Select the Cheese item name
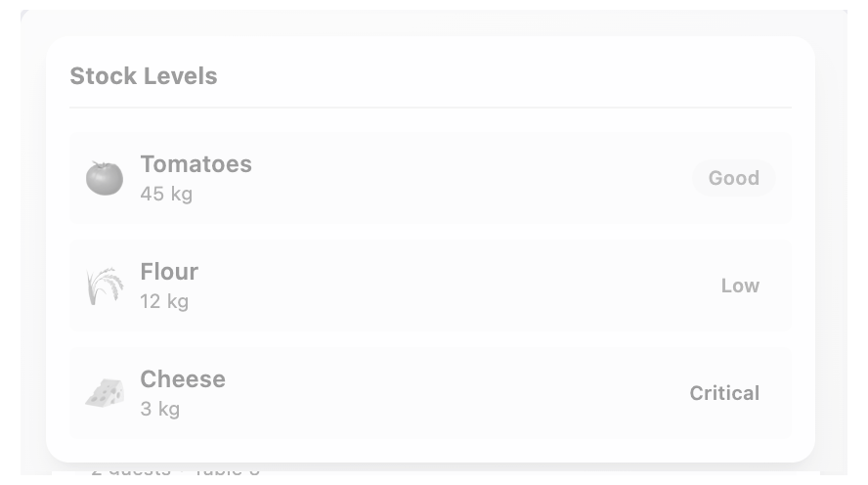The height and width of the screenshot is (485, 868). point(183,379)
